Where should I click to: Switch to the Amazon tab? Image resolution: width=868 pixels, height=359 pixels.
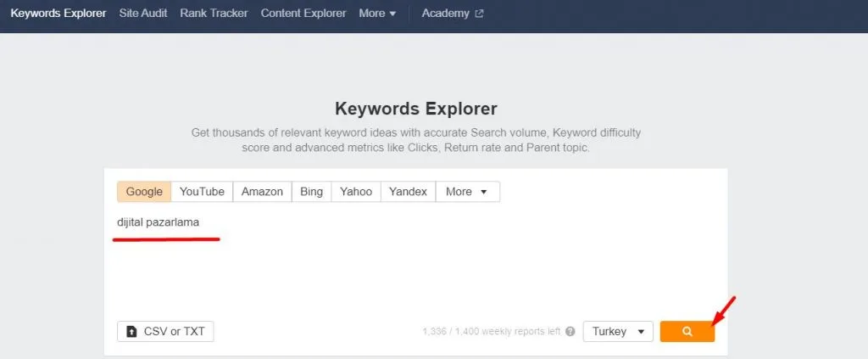(x=263, y=192)
